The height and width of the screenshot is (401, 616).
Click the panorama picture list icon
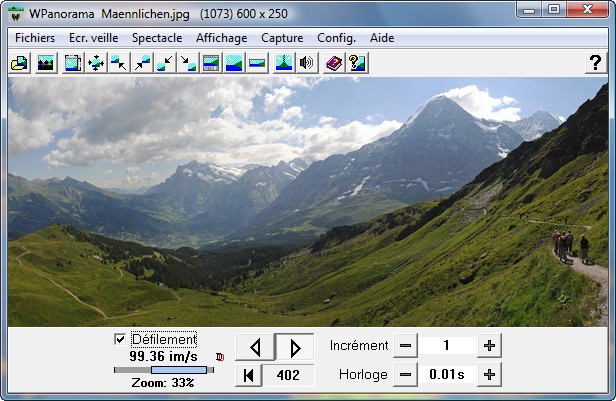point(45,63)
